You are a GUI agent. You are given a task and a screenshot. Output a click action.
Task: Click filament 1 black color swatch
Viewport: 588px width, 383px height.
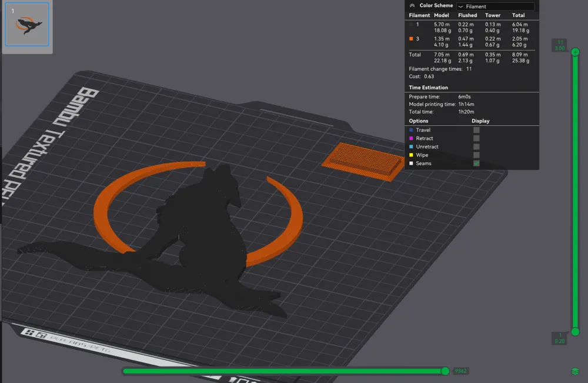tap(411, 24)
